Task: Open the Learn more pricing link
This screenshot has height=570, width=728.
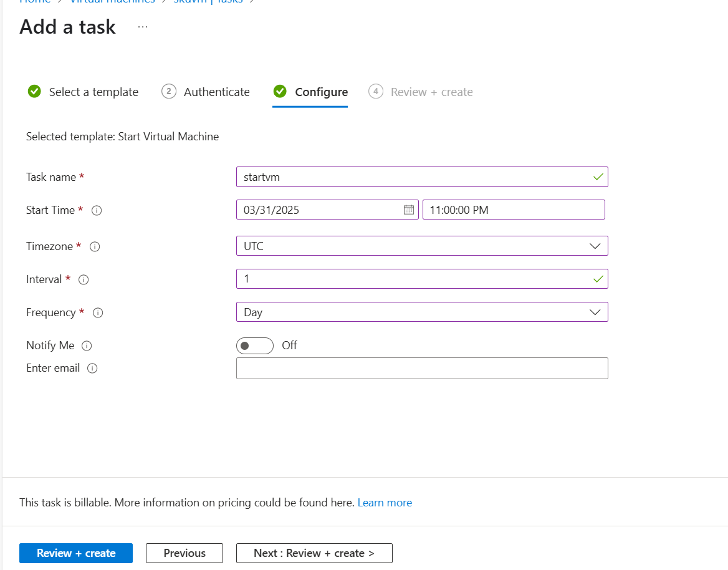Action: pos(385,503)
